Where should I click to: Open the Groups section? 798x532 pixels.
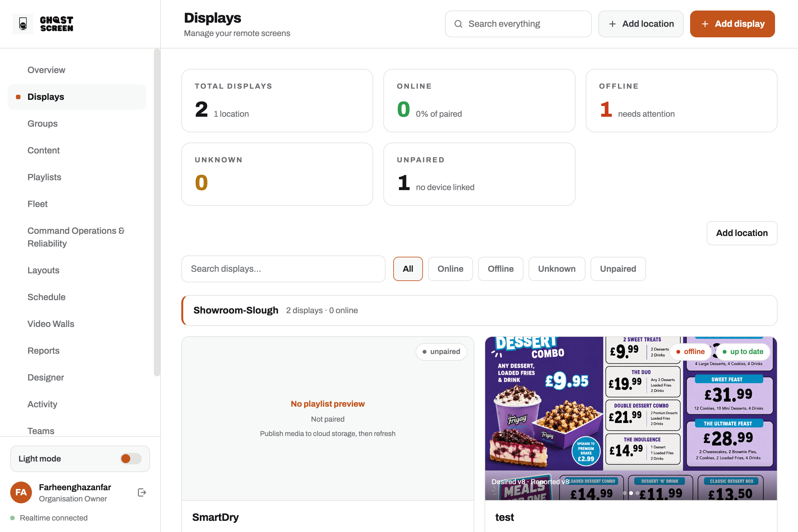tap(42, 123)
